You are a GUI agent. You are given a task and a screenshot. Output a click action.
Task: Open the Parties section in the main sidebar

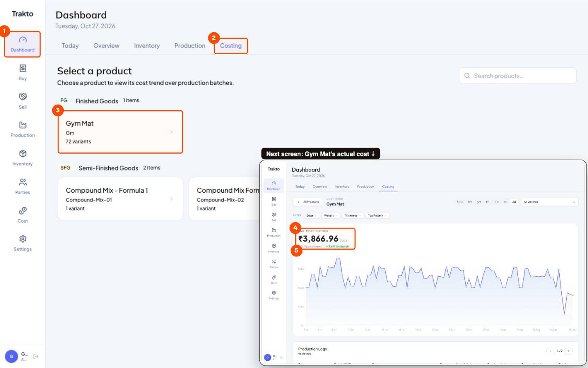click(23, 186)
